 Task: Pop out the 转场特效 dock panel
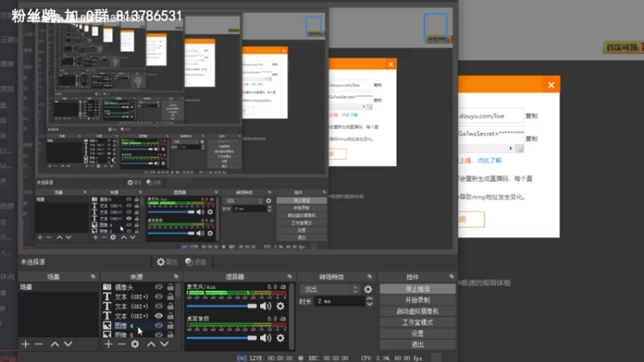(x=369, y=277)
